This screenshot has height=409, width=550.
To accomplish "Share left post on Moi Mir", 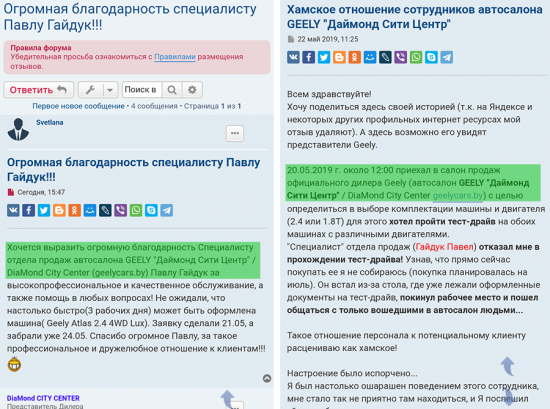I will [x=90, y=210].
